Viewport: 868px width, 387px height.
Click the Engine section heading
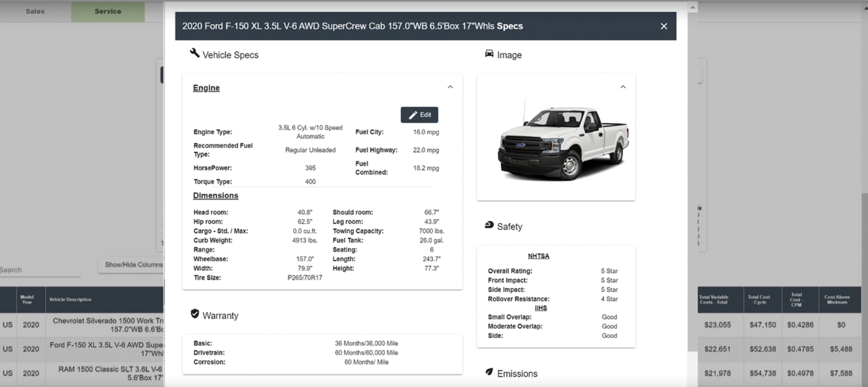coord(206,88)
